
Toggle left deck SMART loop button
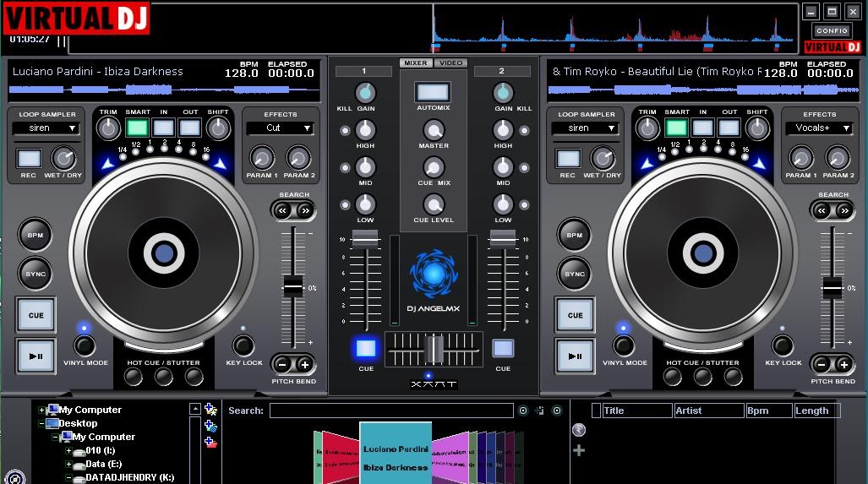(x=137, y=128)
